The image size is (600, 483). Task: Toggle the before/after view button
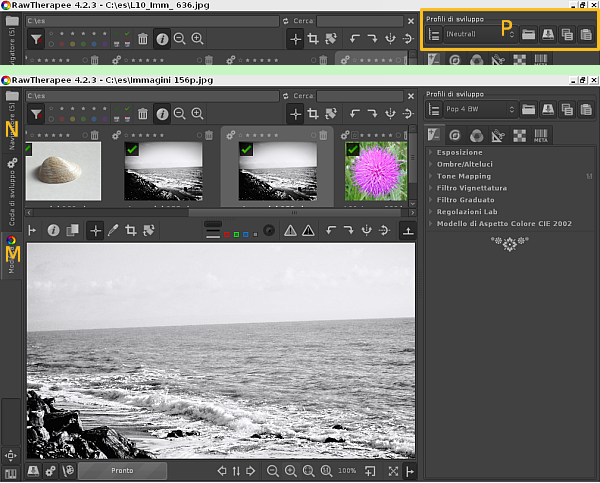(x=72, y=231)
